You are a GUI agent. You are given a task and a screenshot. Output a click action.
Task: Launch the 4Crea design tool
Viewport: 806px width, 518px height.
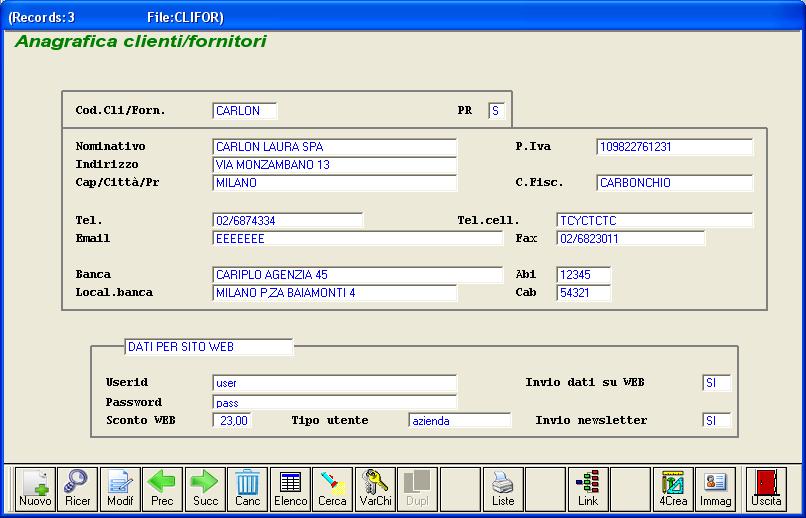[x=673, y=489]
